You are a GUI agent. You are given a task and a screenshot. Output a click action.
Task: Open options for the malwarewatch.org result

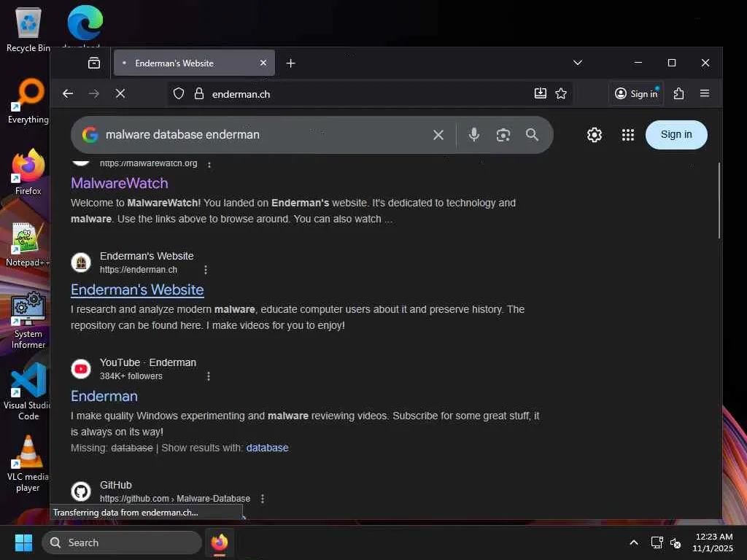pos(209,164)
